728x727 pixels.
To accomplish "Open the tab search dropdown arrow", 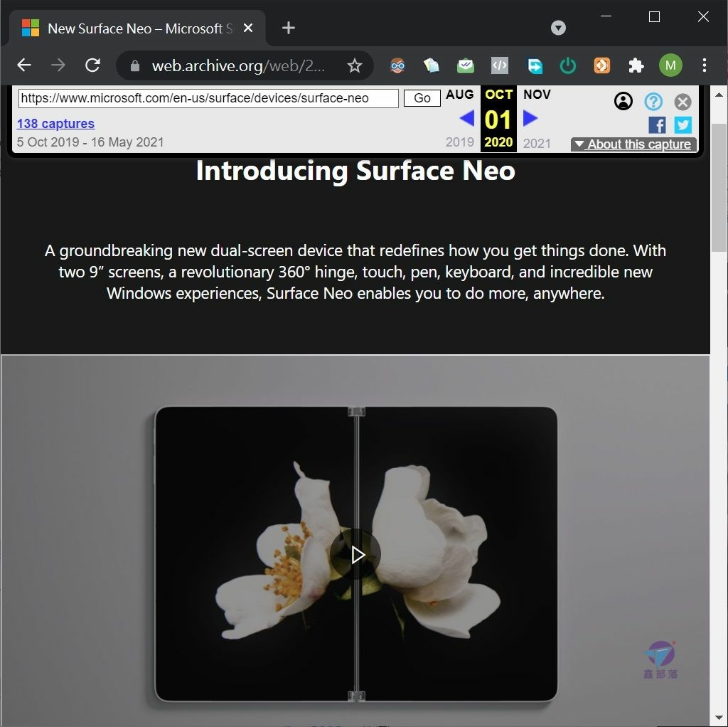I will coord(558,28).
